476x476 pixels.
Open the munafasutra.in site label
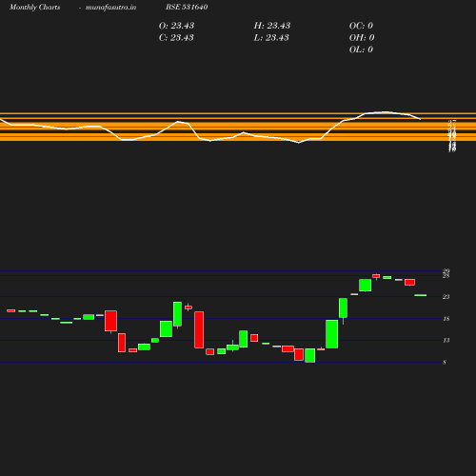(x=110, y=7)
